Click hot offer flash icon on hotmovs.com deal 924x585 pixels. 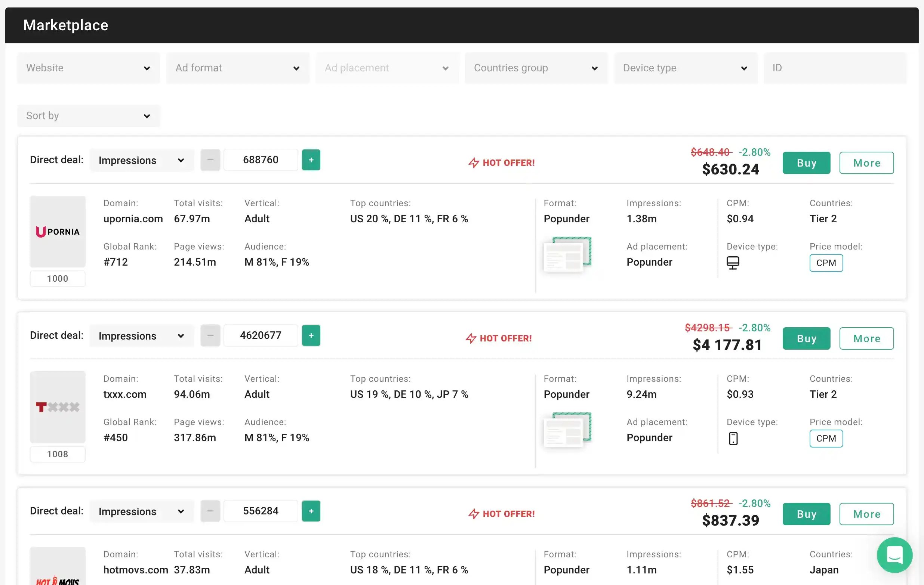474,514
